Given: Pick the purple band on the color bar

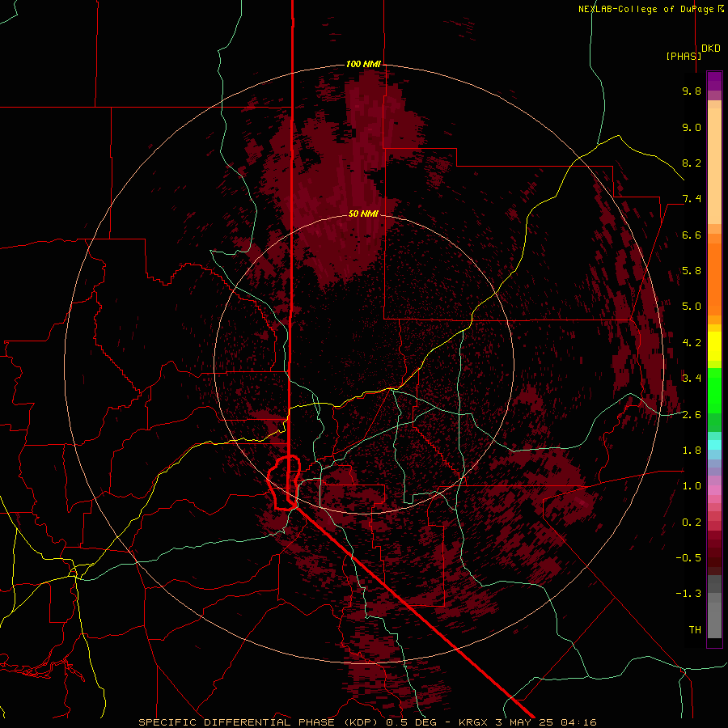Looking at the screenshot, I should click(714, 81).
